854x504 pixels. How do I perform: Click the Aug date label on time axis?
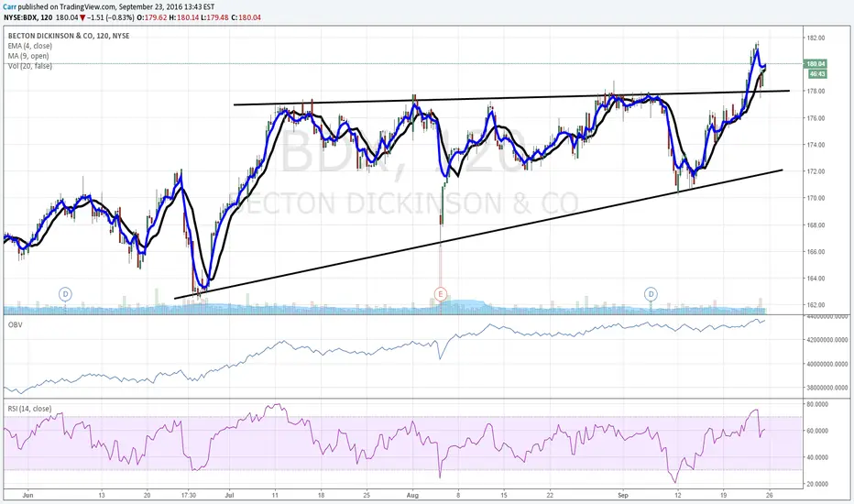coord(412,495)
